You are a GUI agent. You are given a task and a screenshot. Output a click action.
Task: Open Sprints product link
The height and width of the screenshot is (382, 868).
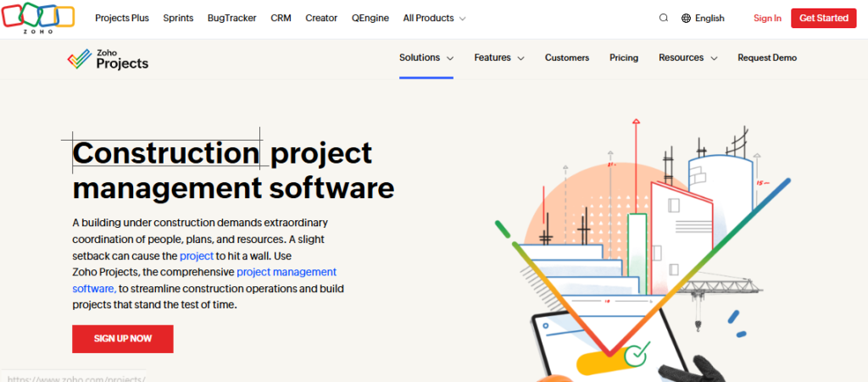178,18
